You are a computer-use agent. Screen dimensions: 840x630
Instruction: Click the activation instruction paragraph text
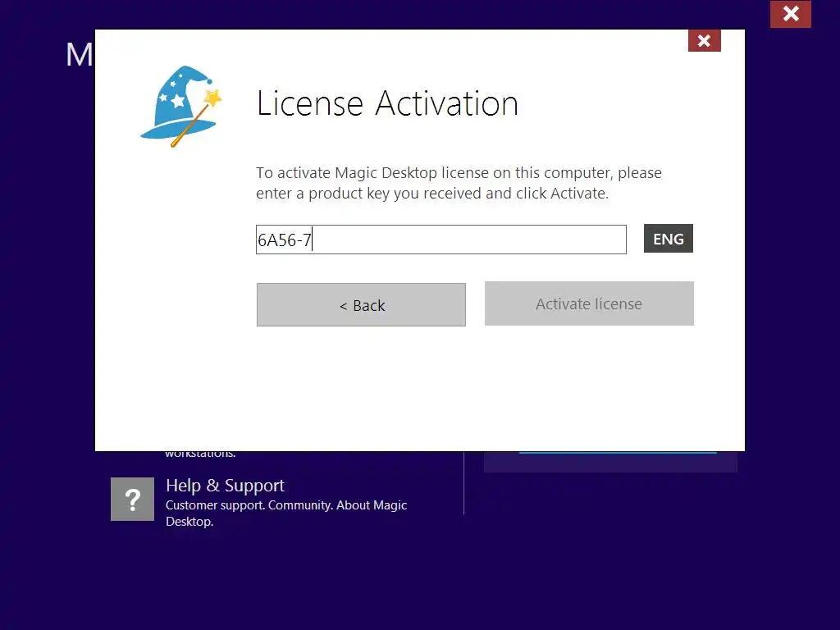pos(459,183)
